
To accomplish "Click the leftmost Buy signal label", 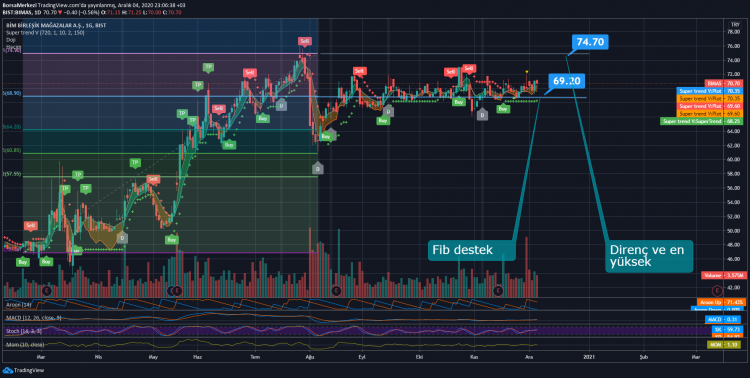I will pyautogui.click(x=22, y=262).
